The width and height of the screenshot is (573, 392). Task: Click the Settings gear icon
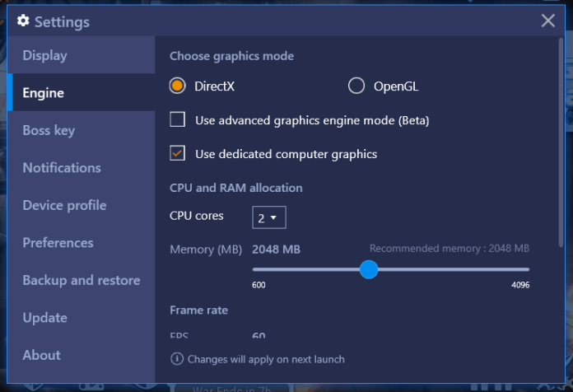click(x=23, y=21)
